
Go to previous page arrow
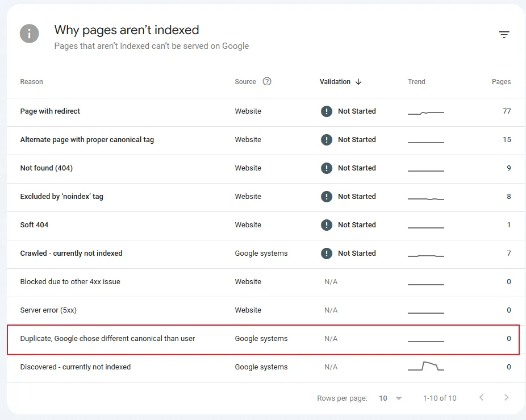[481, 398]
